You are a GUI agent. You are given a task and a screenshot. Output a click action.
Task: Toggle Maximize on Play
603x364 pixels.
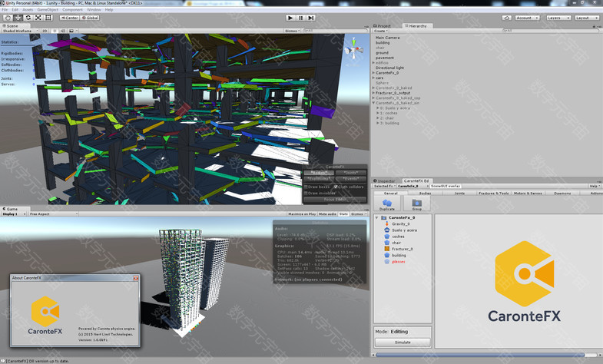point(301,213)
